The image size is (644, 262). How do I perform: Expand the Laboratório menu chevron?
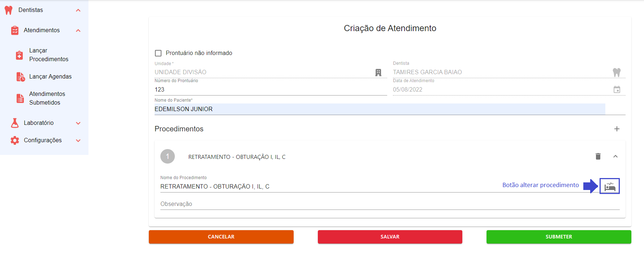[x=78, y=123]
